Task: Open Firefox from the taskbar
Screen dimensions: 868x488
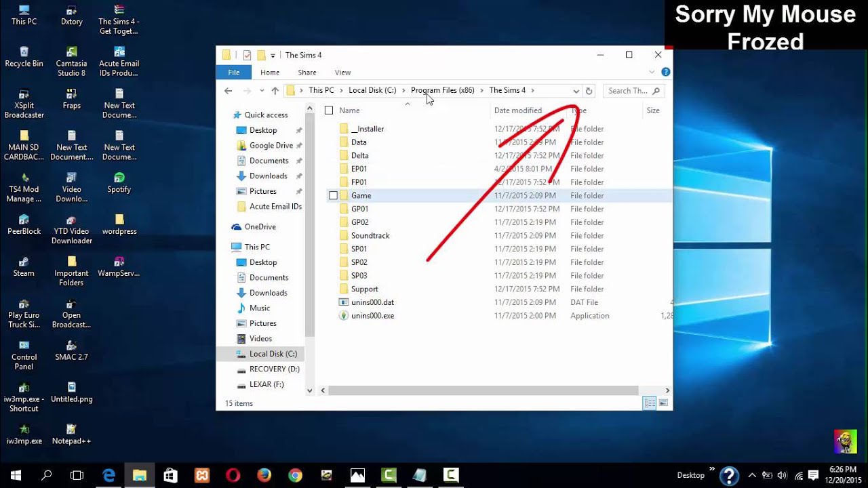Action: (x=264, y=475)
